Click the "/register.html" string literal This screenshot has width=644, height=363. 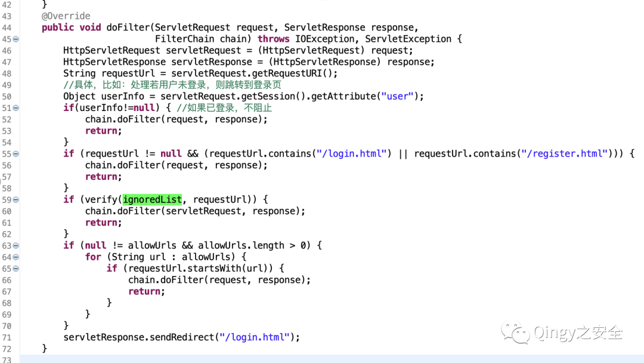pos(563,153)
